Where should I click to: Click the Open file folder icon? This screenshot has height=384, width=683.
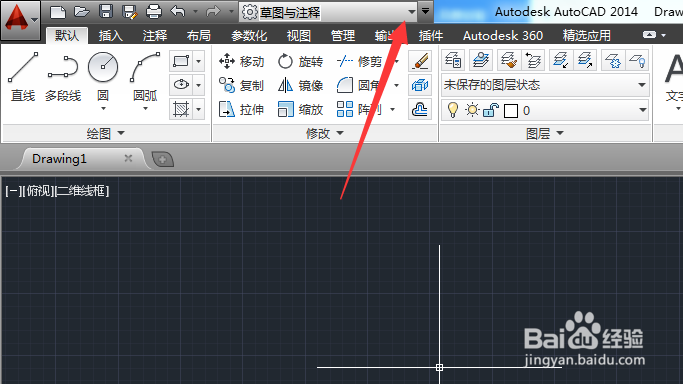click(81, 12)
